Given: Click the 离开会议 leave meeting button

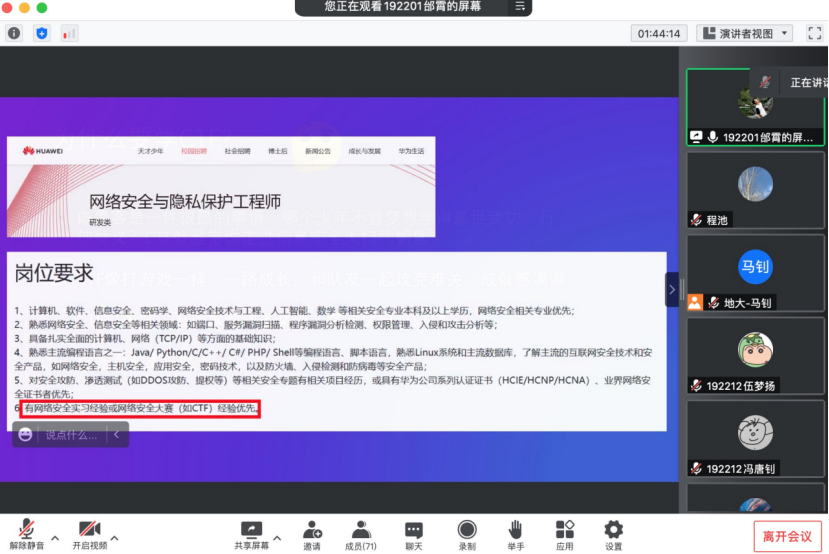Looking at the screenshot, I should pyautogui.click(x=787, y=536).
